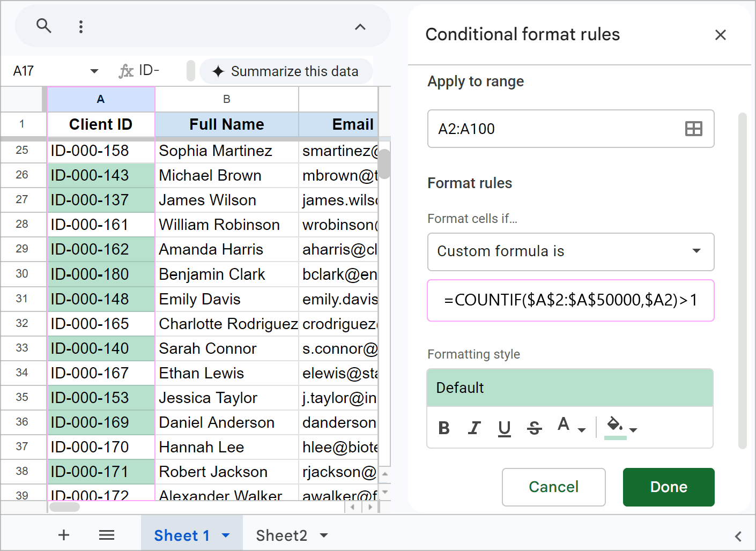Viewport: 756px width, 551px height.
Task: Click Summarize this data button
Action: pyautogui.click(x=286, y=71)
